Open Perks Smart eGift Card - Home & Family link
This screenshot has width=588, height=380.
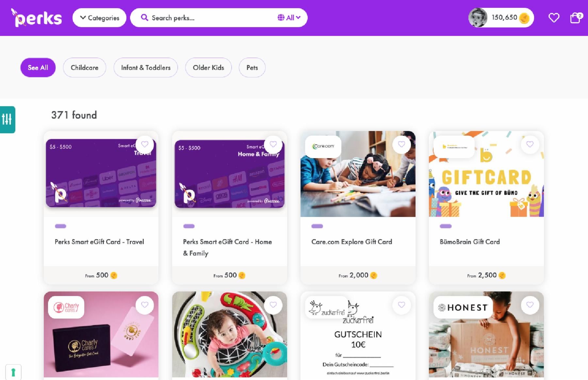pyautogui.click(x=227, y=247)
